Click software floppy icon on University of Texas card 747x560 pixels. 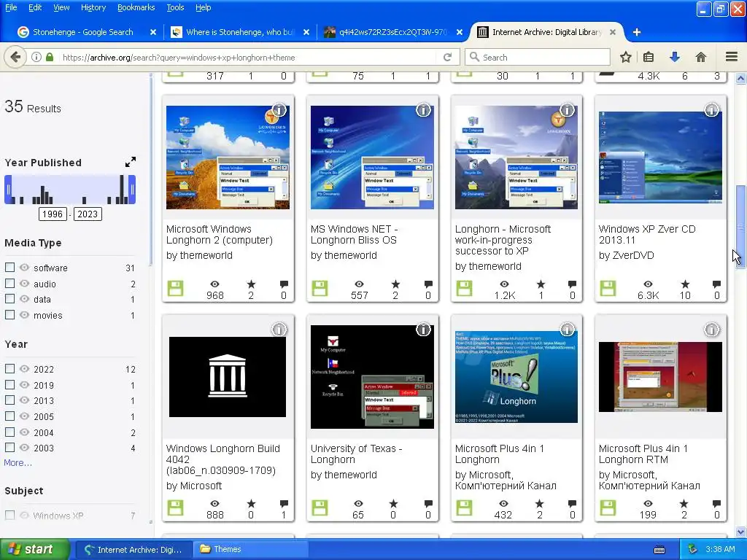point(320,507)
